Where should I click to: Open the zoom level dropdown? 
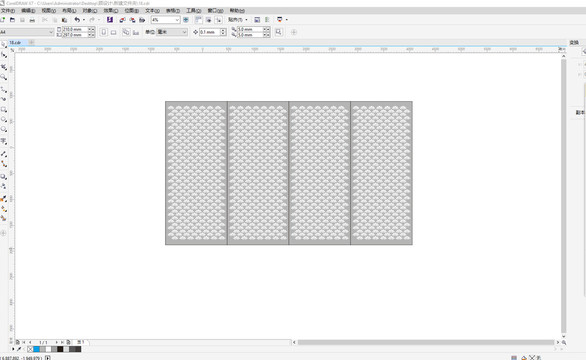click(177, 20)
